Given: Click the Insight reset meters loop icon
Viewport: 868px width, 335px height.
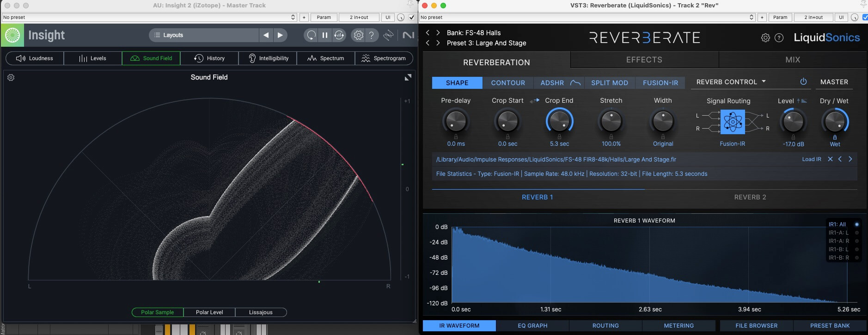Looking at the screenshot, I should [311, 35].
